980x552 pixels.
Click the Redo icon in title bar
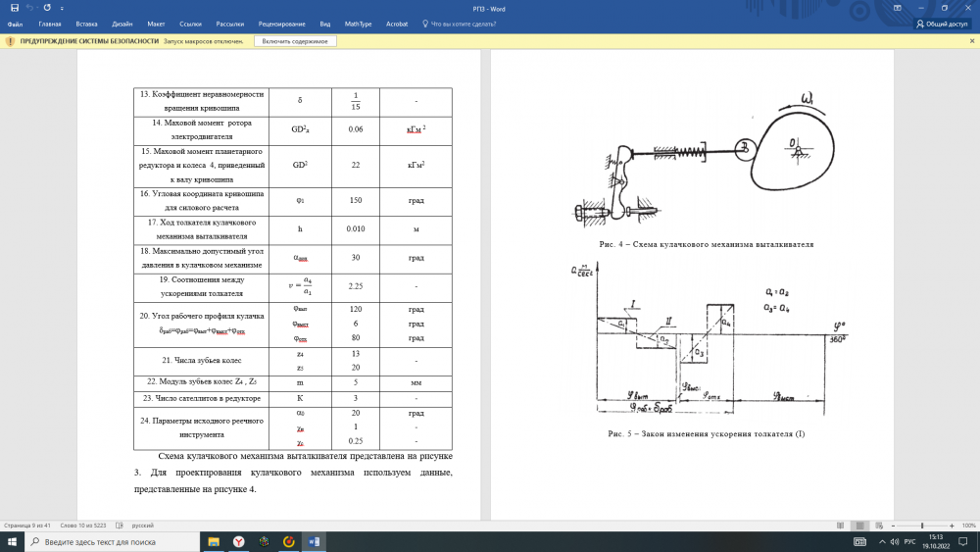tap(47, 8)
